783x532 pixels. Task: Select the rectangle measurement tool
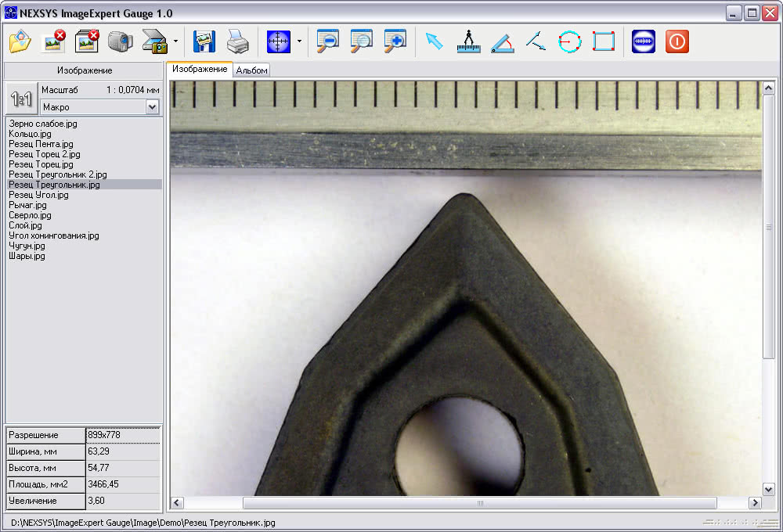point(603,41)
